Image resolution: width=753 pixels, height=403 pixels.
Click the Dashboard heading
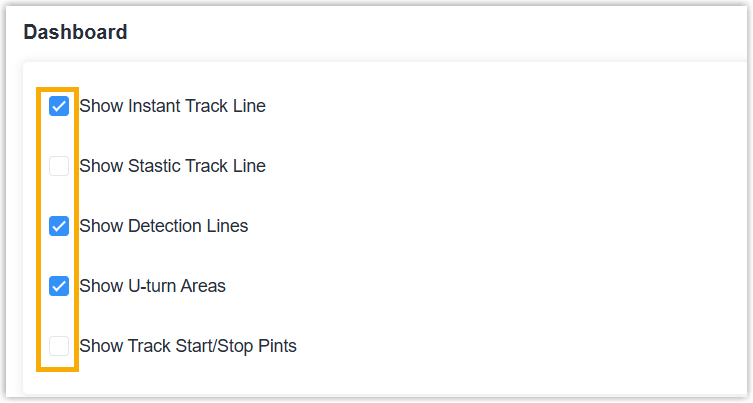[x=75, y=32]
